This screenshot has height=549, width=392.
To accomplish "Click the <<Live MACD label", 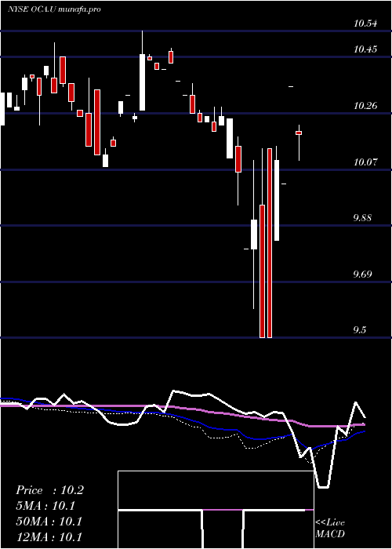I will click(x=330, y=529).
